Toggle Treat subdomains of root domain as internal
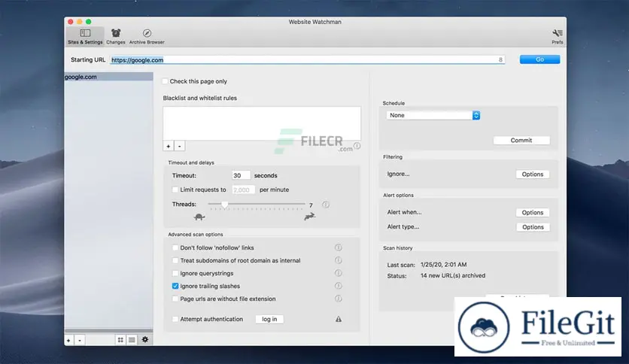Screen dimensions: 629x364 pos(175,260)
